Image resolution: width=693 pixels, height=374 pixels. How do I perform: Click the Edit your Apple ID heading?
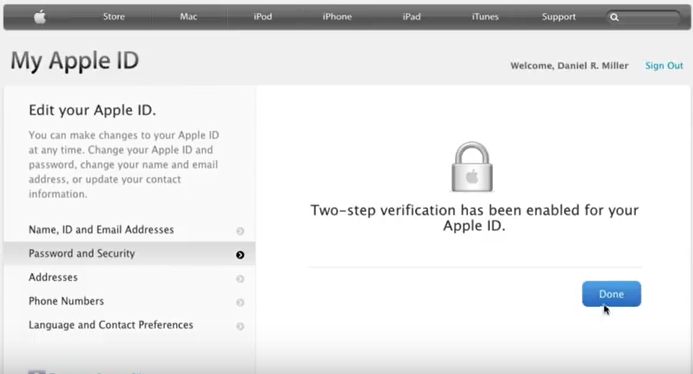click(92, 110)
